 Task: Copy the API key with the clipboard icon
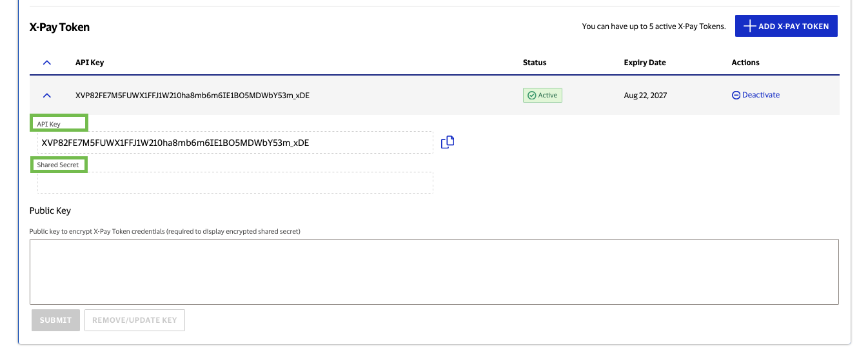point(448,142)
